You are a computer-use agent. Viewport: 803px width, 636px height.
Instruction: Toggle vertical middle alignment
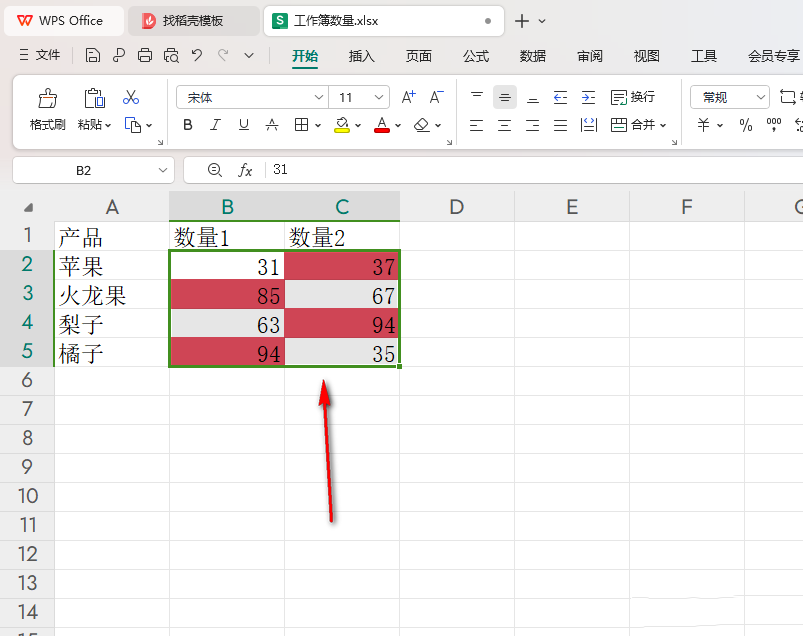(505, 97)
